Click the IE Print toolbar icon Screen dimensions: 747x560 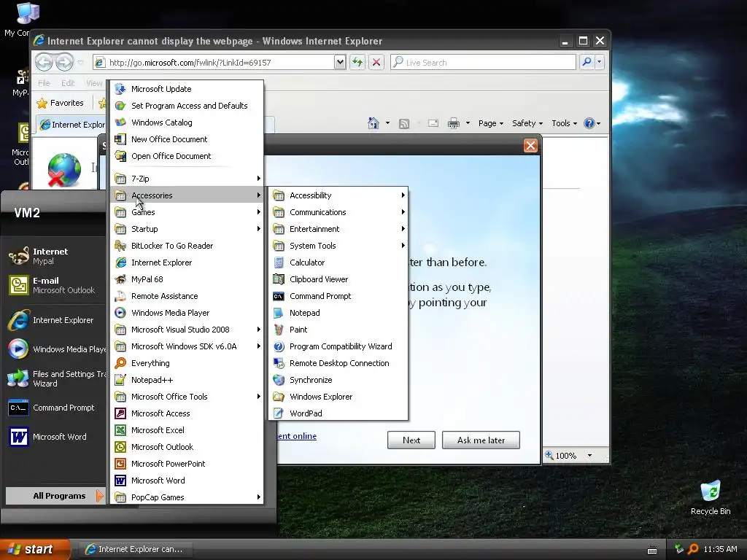pyautogui.click(x=454, y=123)
